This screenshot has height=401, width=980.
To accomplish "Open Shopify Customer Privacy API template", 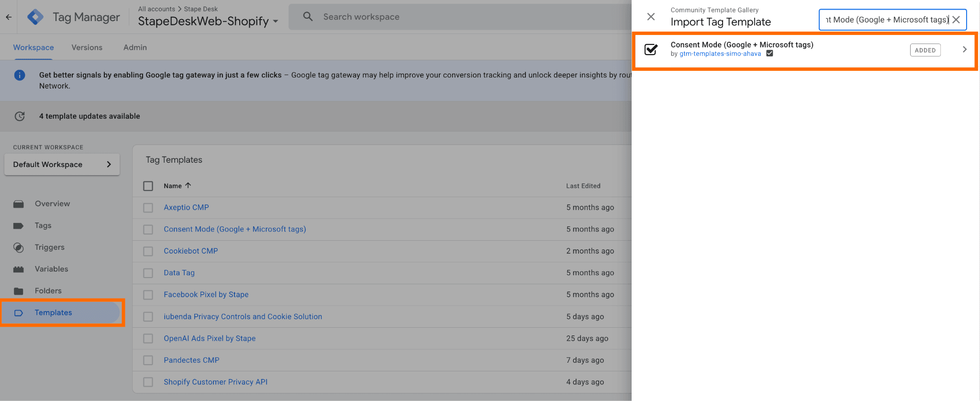I will click(215, 382).
